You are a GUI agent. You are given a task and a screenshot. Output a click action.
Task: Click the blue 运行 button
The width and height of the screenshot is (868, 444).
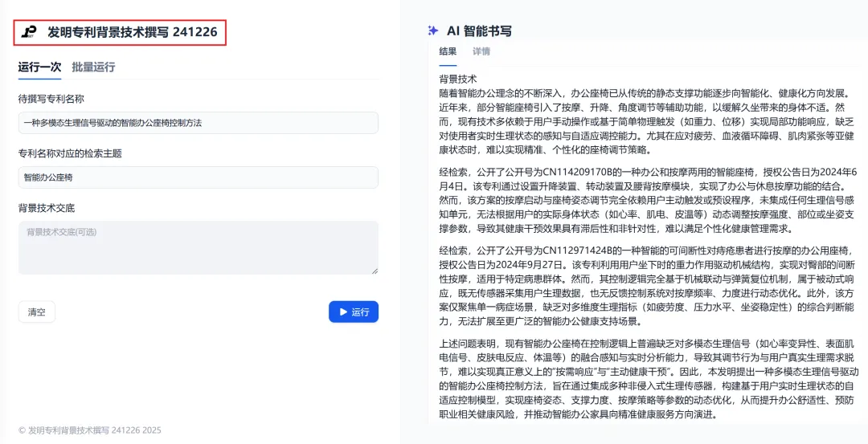tap(354, 312)
